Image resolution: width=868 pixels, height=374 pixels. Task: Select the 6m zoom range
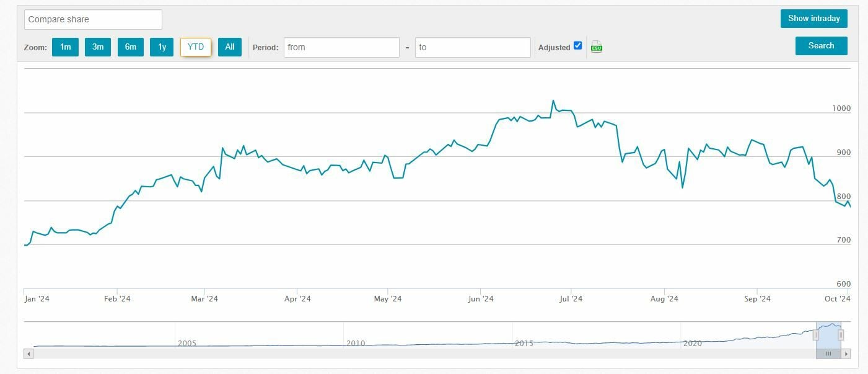pyautogui.click(x=131, y=47)
